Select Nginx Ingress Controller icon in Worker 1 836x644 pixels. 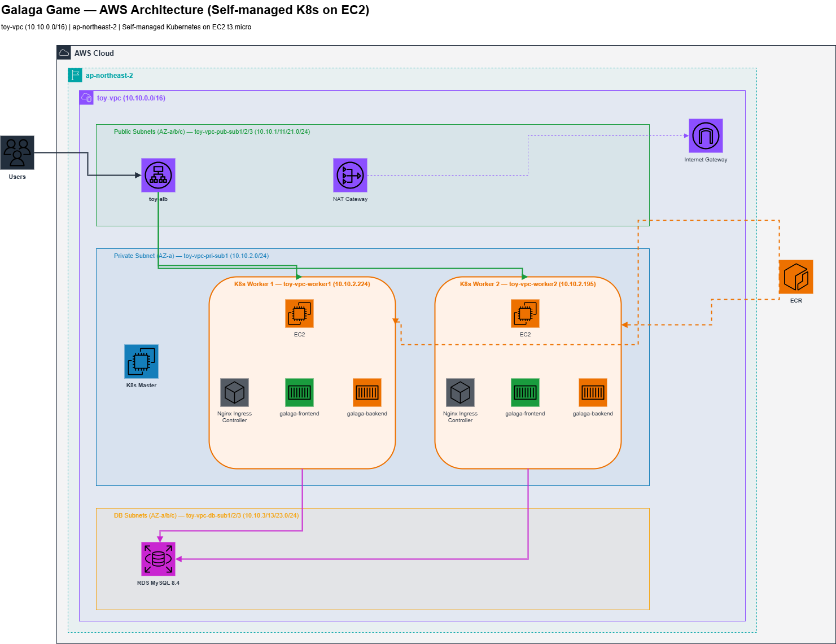click(x=234, y=392)
